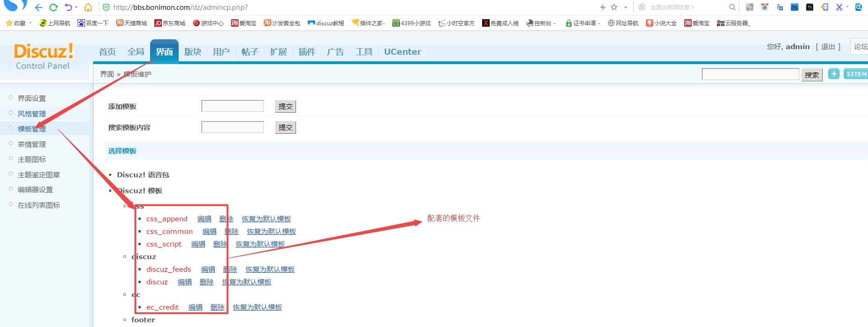The height and width of the screenshot is (327, 868).
Task: Click the purple undo-close-tab icon
Action: coord(69,7)
